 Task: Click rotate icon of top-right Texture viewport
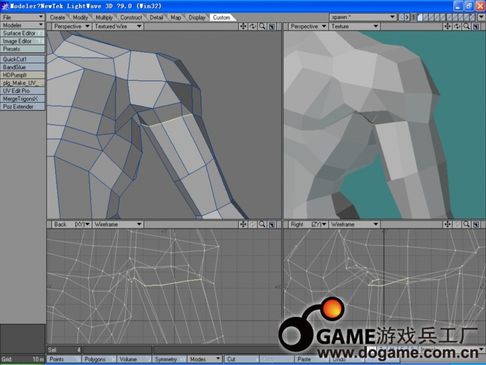457,26
